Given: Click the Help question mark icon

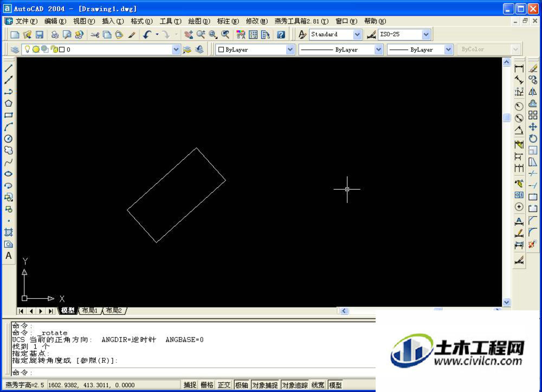Looking at the screenshot, I should tap(281, 35).
